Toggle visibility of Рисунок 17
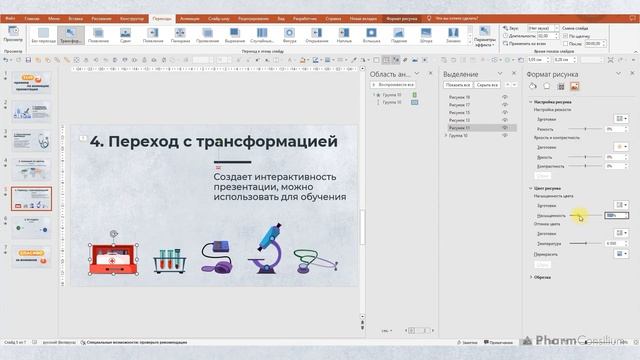The width and height of the screenshot is (640, 360). tap(505, 105)
